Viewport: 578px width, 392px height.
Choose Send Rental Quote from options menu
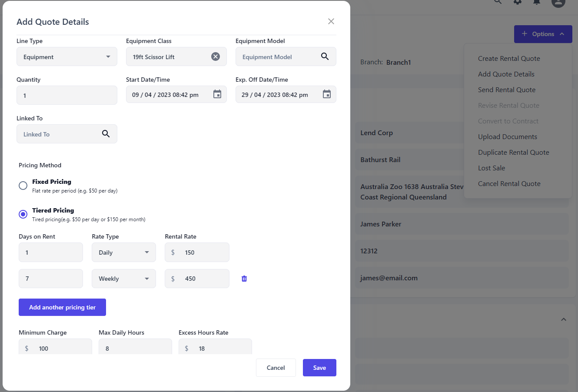507,90
